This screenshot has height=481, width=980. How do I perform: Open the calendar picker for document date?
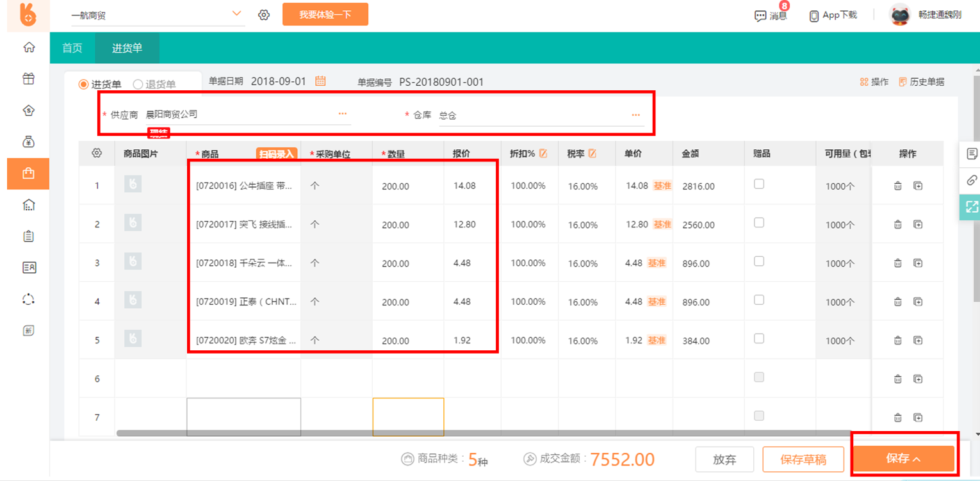point(321,81)
